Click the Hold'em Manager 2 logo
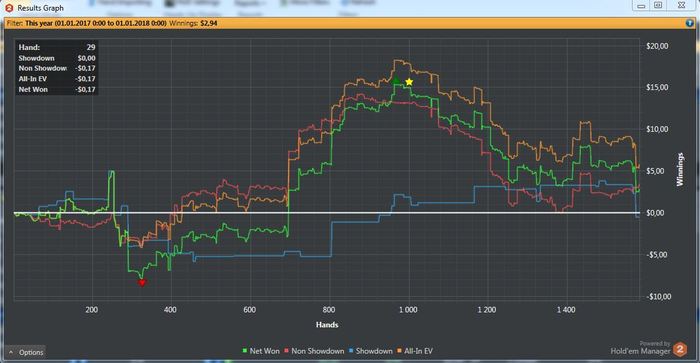Image resolution: width=700 pixels, height=363 pixels. 680,349
